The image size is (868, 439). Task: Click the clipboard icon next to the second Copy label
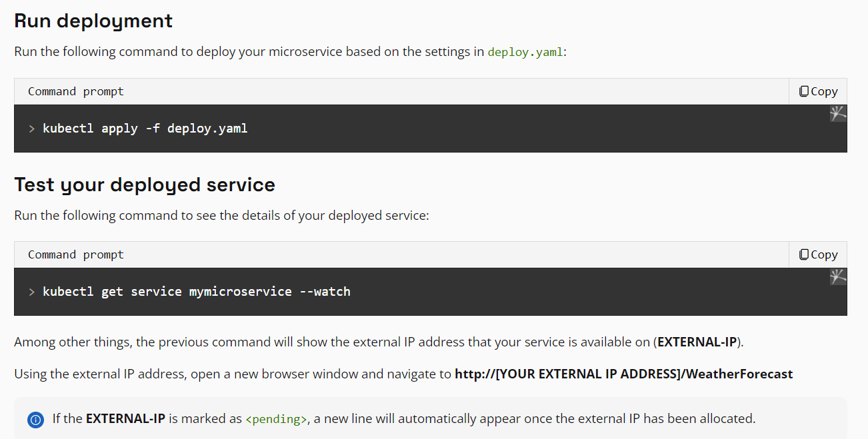pos(803,254)
